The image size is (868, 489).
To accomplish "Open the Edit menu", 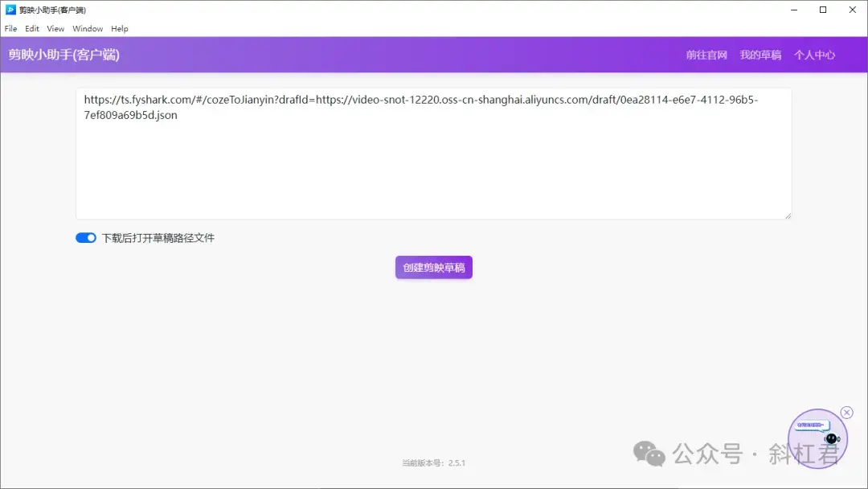I will point(32,29).
